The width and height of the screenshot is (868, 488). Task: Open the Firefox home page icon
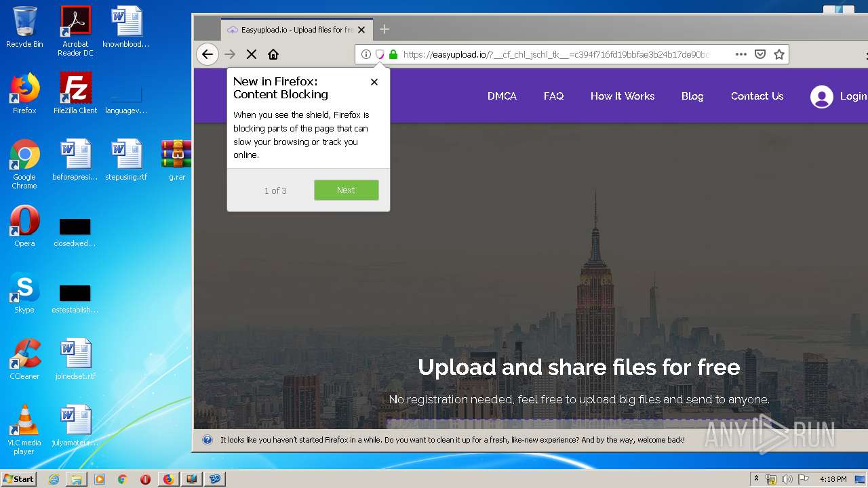pos(273,54)
